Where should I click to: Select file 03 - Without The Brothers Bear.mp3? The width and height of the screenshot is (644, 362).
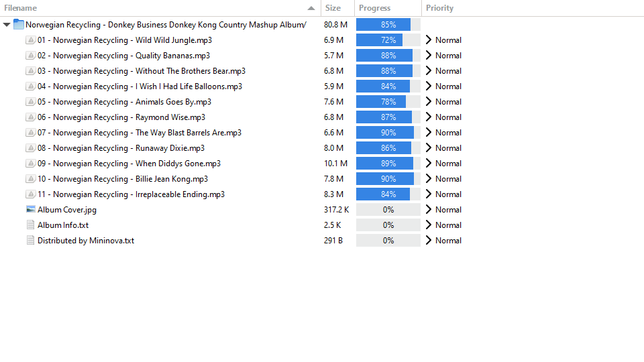click(142, 71)
